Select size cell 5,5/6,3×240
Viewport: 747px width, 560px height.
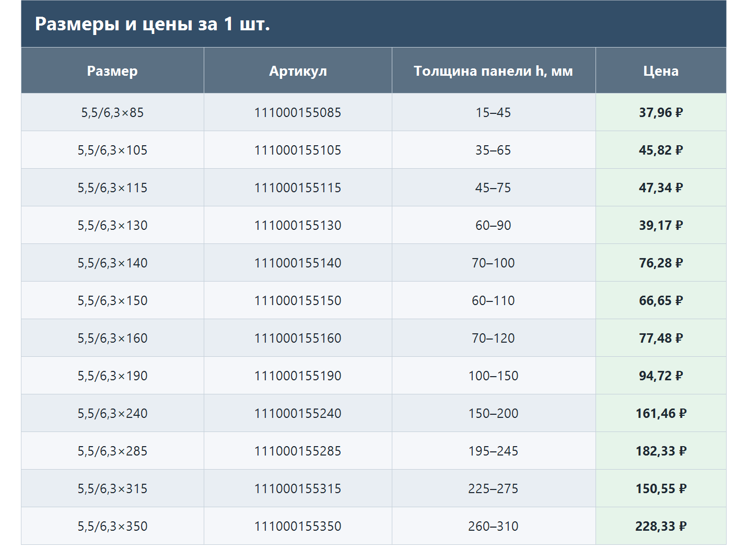pyautogui.click(x=112, y=413)
